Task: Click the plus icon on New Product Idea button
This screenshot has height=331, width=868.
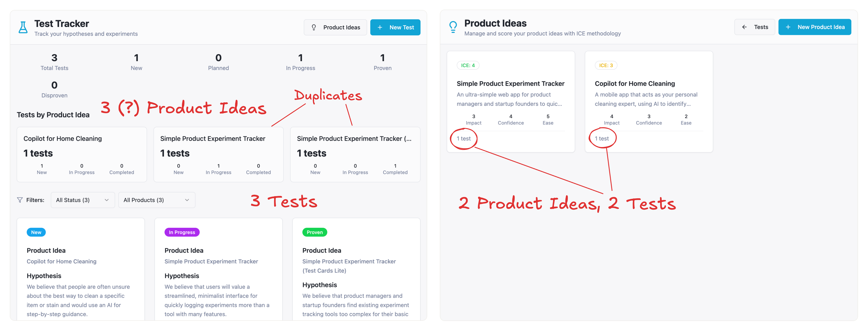Action: [x=788, y=27]
